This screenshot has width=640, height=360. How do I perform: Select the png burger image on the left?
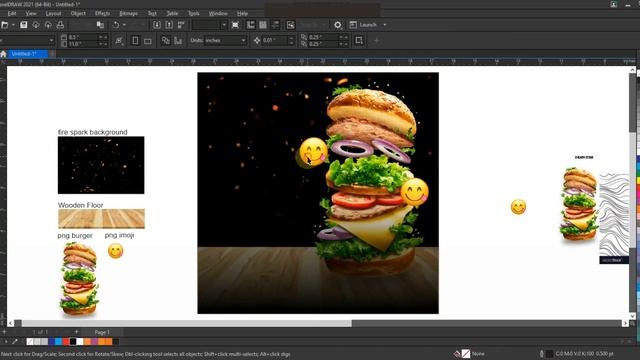(79, 279)
